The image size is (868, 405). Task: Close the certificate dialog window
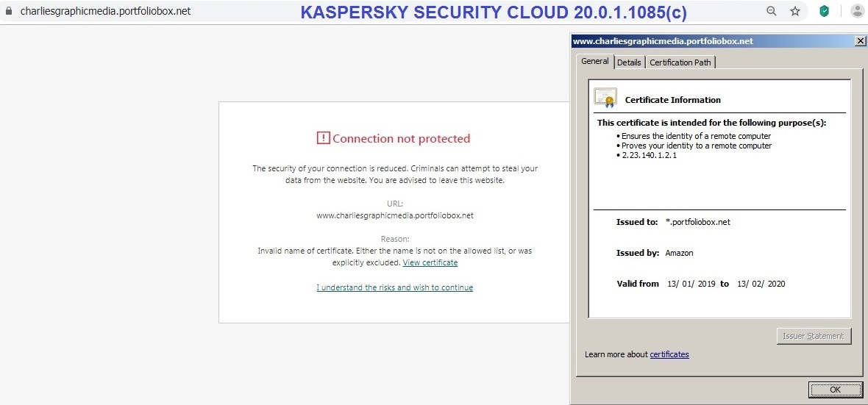click(860, 41)
